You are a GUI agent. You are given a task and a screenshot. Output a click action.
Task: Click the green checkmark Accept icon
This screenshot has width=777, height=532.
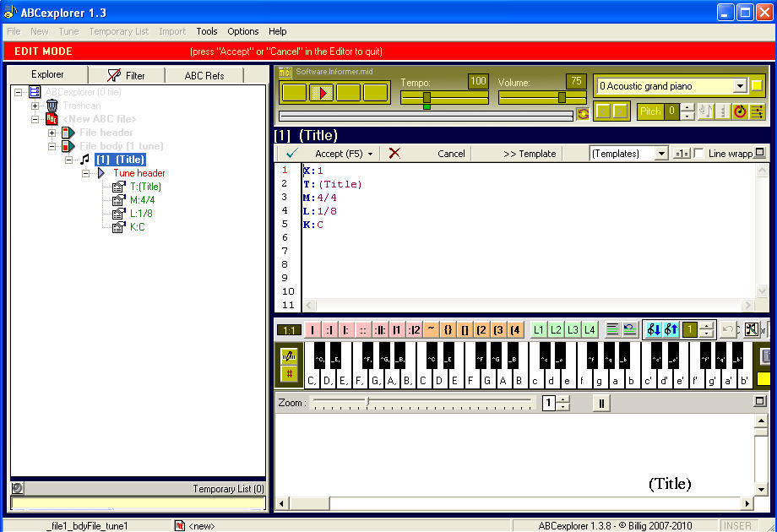292,153
